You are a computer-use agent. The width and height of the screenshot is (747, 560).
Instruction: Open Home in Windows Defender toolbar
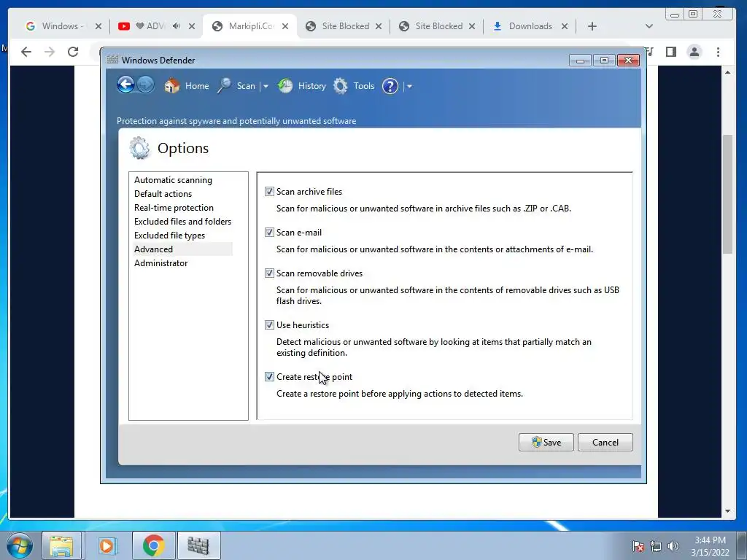(x=186, y=86)
